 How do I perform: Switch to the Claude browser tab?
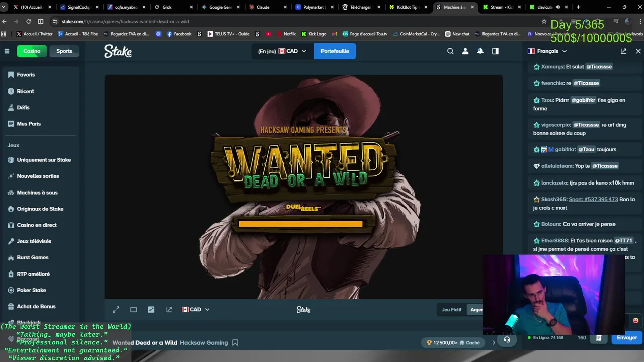tap(267, 7)
